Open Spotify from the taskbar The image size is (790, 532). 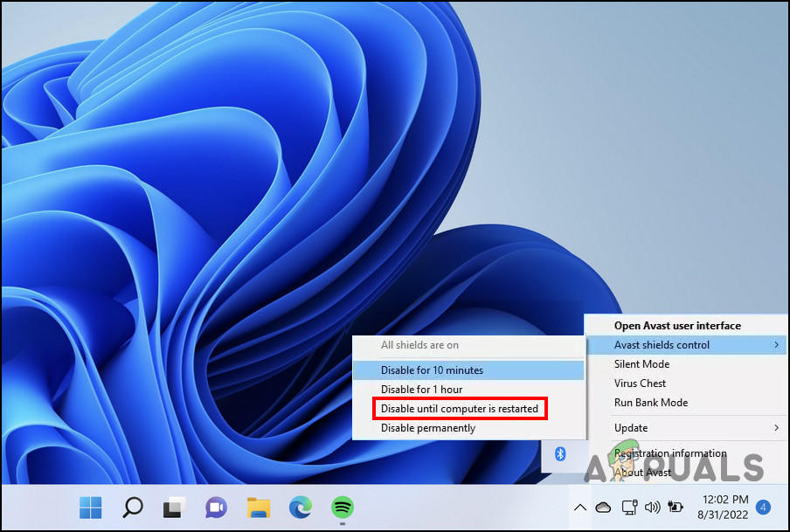pyautogui.click(x=342, y=507)
